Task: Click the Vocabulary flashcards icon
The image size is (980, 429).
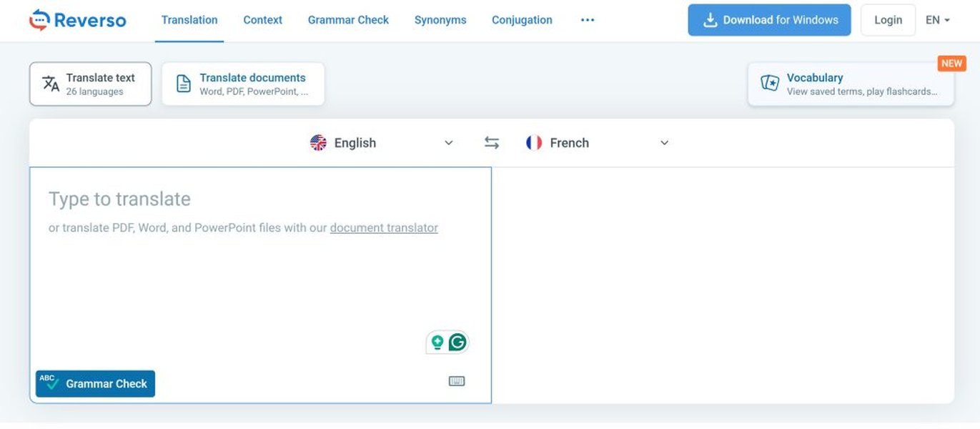Action: point(768,83)
